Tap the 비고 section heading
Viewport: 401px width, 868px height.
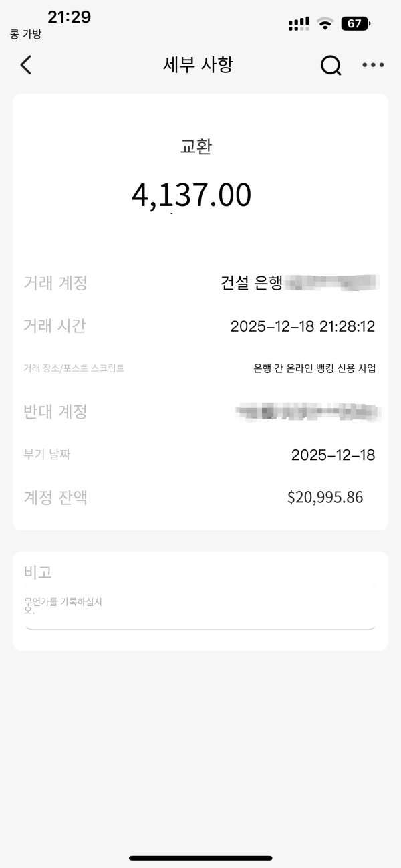click(x=38, y=572)
